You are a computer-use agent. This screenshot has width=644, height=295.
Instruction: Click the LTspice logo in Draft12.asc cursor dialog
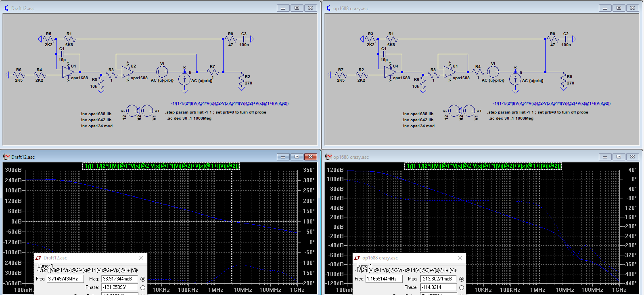point(38,258)
